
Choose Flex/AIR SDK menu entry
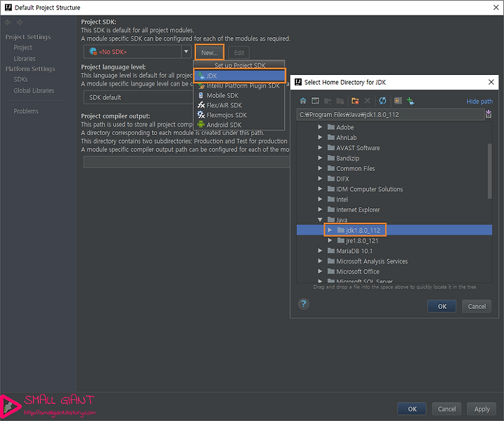click(239, 105)
